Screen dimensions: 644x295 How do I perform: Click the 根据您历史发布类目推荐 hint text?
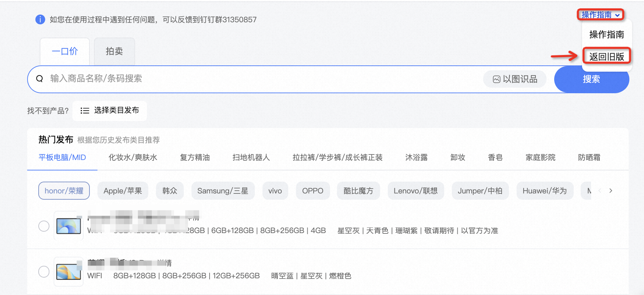(x=118, y=140)
